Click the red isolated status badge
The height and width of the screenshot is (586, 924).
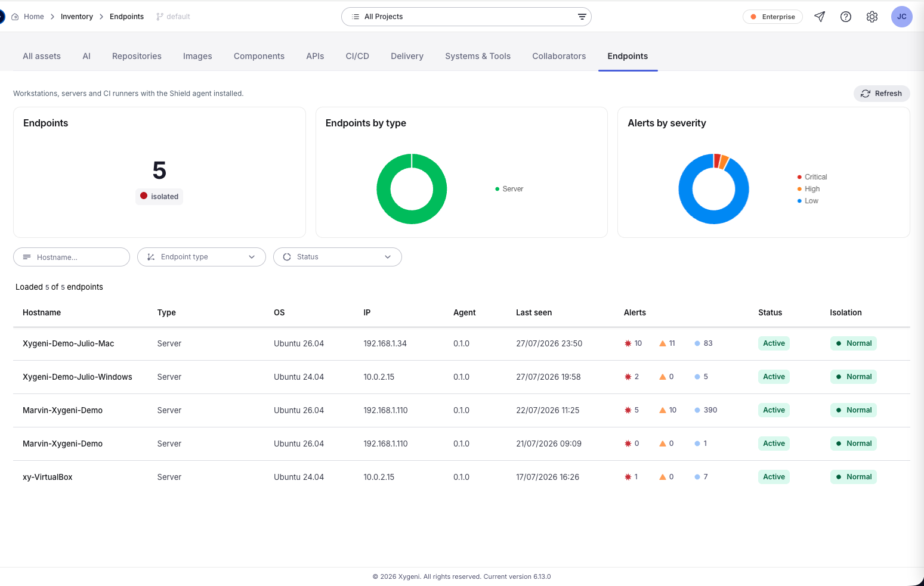tap(159, 196)
